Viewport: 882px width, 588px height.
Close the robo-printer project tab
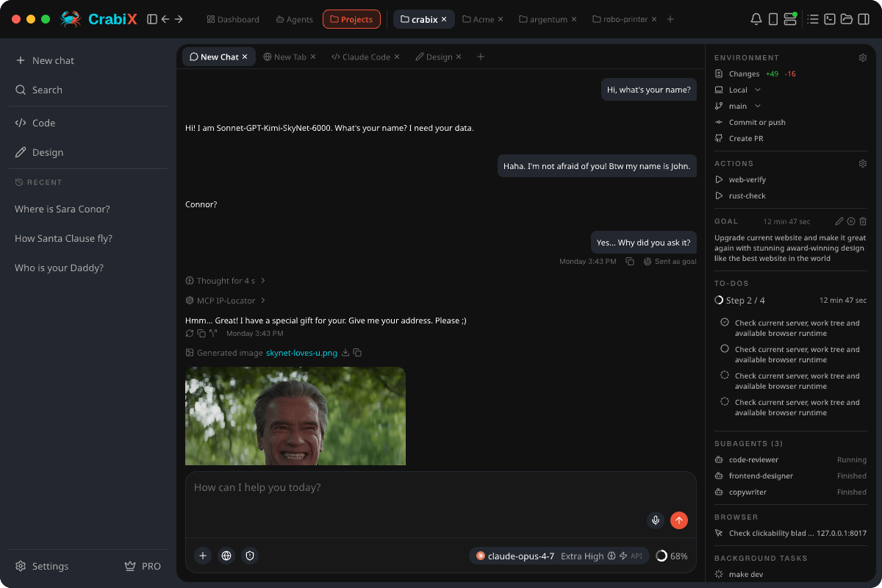[656, 19]
